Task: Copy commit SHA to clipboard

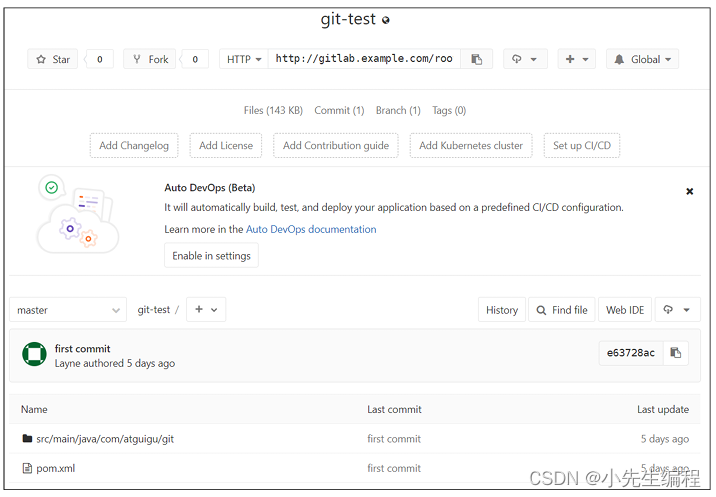Action: 676,353
